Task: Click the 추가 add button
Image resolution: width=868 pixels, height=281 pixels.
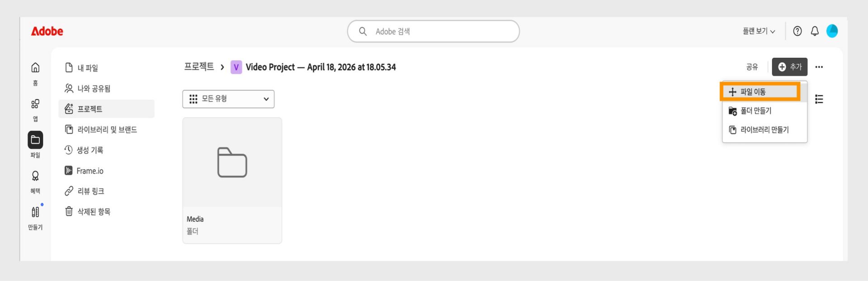Action: tap(789, 67)
